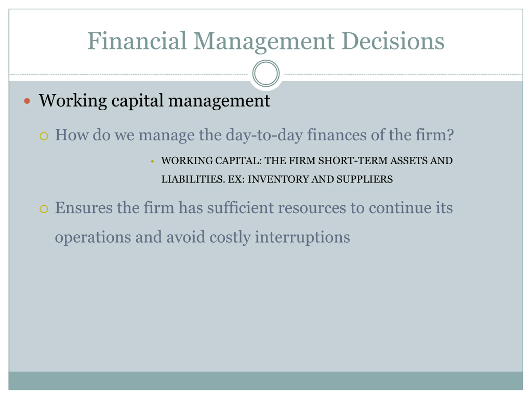Viewport: 532px width, 399px height.
Task: Click the red bullet beside Working capital management
Action: pos(27,101)
